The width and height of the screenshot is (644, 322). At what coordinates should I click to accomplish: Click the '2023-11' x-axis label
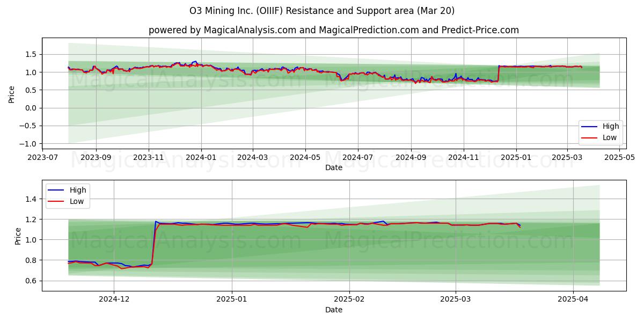pyautogui.click(x=149, y=158)
